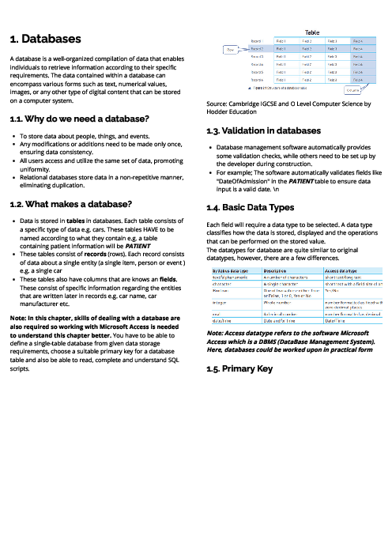Image resolution: width=392 pixels, height=555 pixels.
Task: Click the "Boolean" data type cell
Action: (220, 291)
